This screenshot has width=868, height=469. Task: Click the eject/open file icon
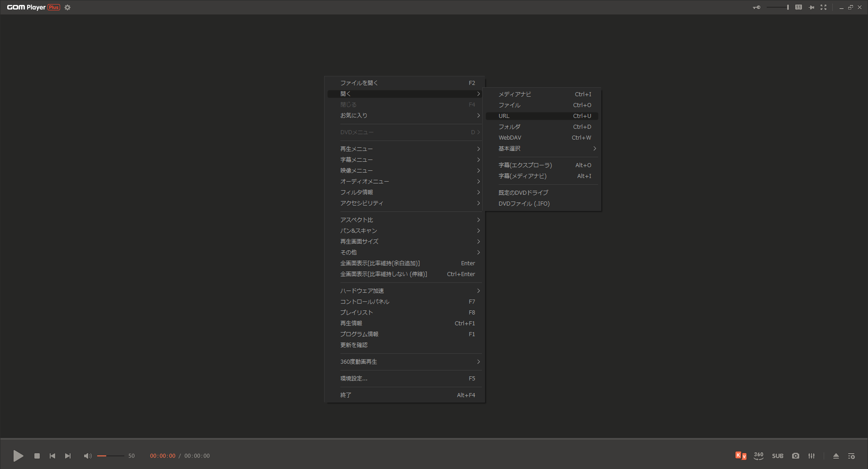pyautogui.click(x=836, y=456)
